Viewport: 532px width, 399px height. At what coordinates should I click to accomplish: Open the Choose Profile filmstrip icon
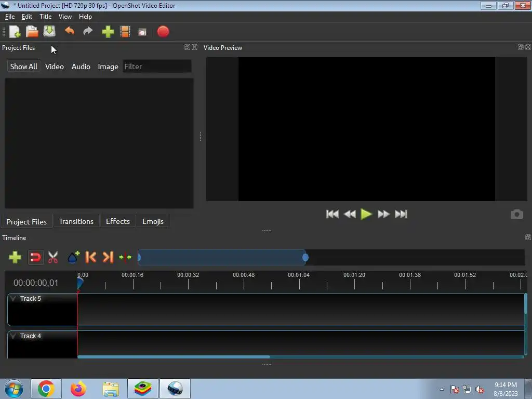125,32
